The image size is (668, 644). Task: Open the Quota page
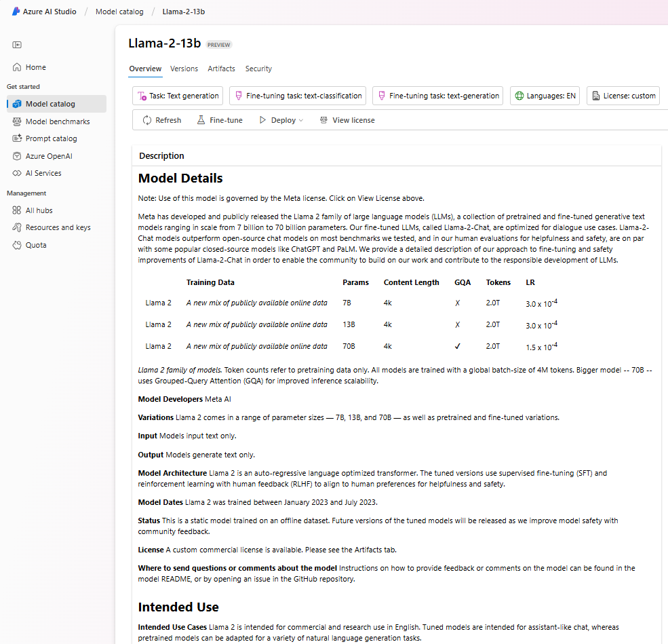(36, 245)
